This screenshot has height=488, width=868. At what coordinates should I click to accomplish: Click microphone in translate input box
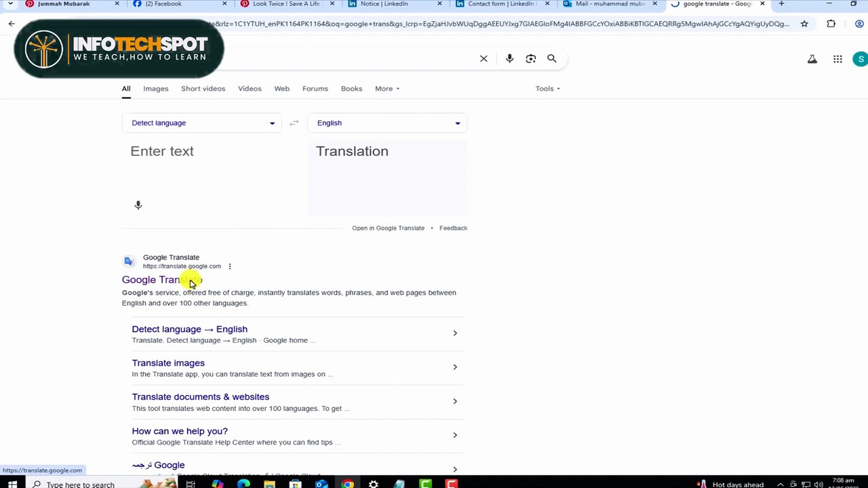point(138,205)
